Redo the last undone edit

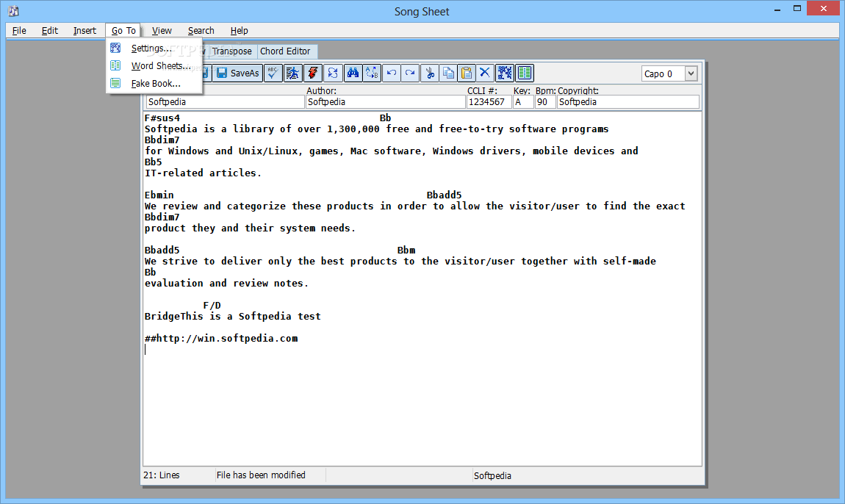[410, 73]
